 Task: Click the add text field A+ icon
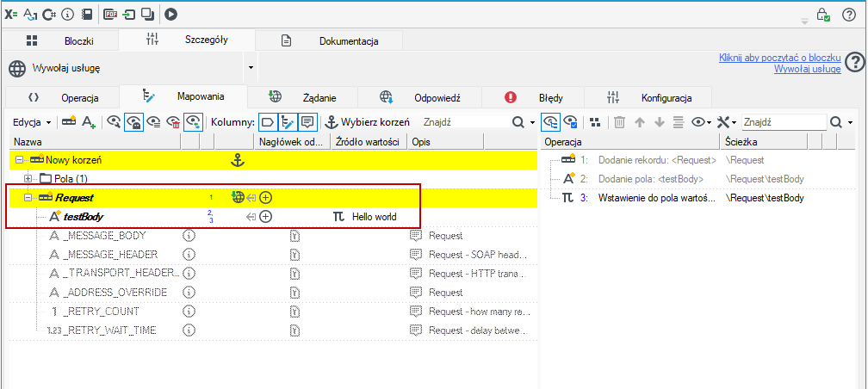(x=89, y=121)
